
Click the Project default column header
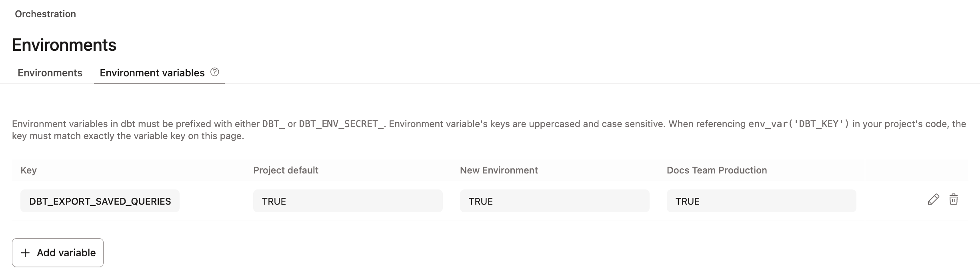(286, 170)
